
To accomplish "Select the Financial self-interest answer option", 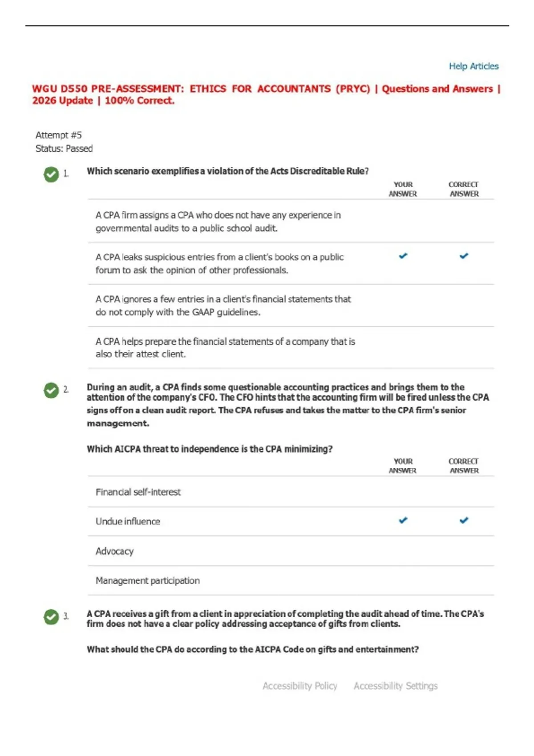I will coord(291,492).
